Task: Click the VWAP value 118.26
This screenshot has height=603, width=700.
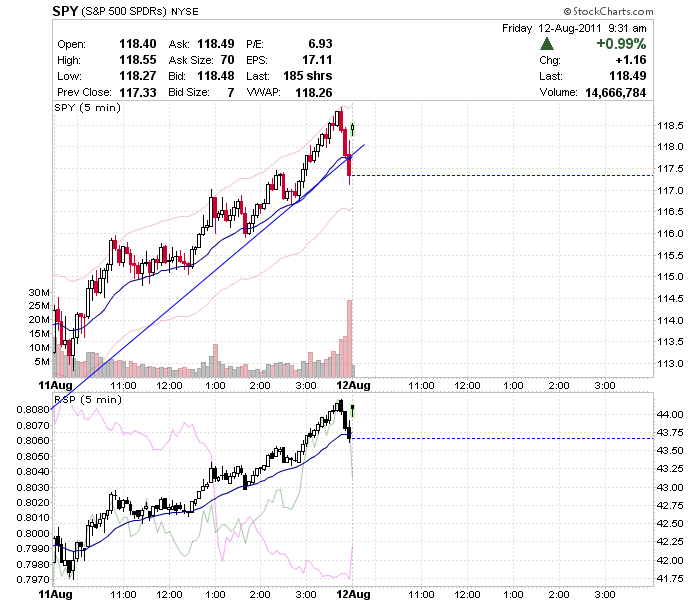Action: pyautogui.click(x=314, y=92)
